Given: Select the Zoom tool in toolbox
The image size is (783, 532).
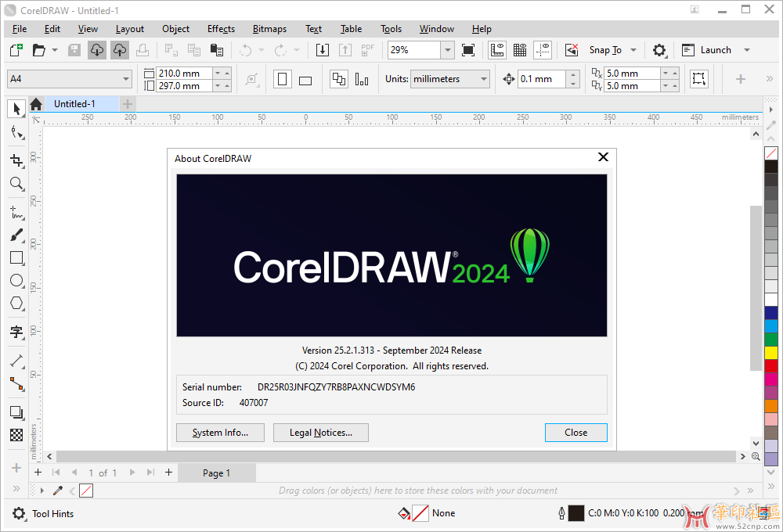Looking at the screenshot, I should (16, 183).
